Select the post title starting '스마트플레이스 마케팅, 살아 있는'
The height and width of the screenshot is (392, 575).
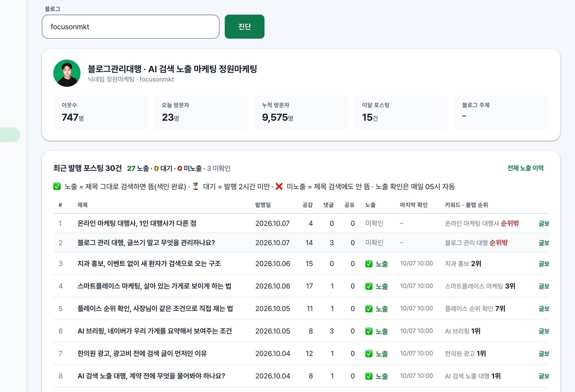(x=154, y=286)
